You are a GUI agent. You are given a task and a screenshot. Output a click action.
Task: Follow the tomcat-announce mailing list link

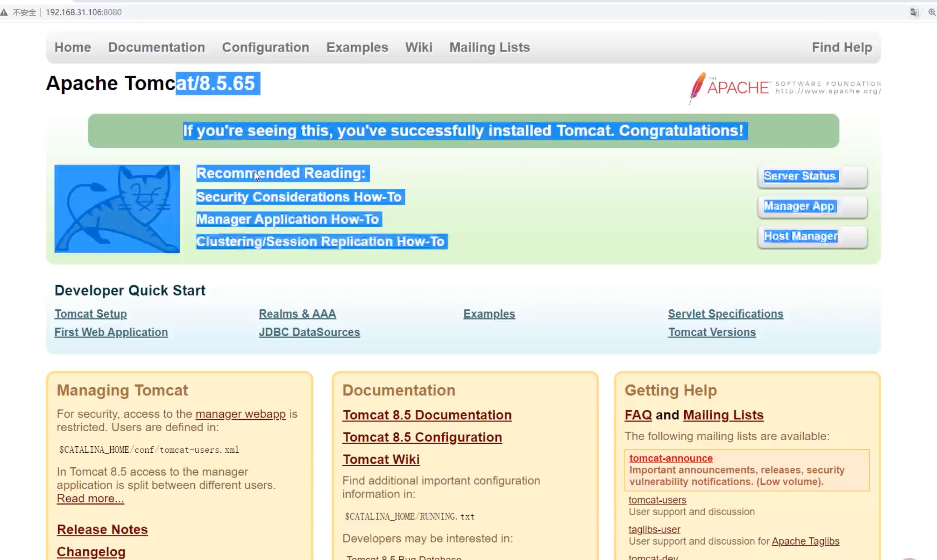(670, 458)
